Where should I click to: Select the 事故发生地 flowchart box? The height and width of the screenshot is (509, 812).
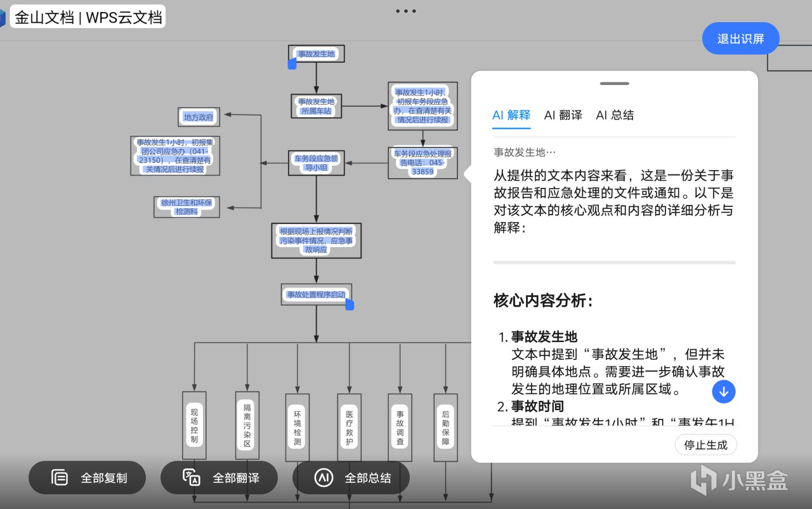click(x=316, y=54)
